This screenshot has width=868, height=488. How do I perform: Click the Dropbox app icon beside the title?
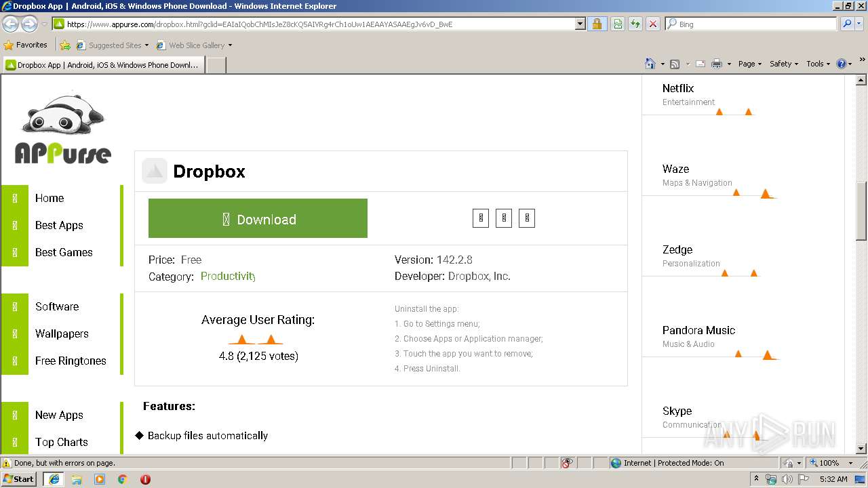pyautogui.click(x=155, y=171)
